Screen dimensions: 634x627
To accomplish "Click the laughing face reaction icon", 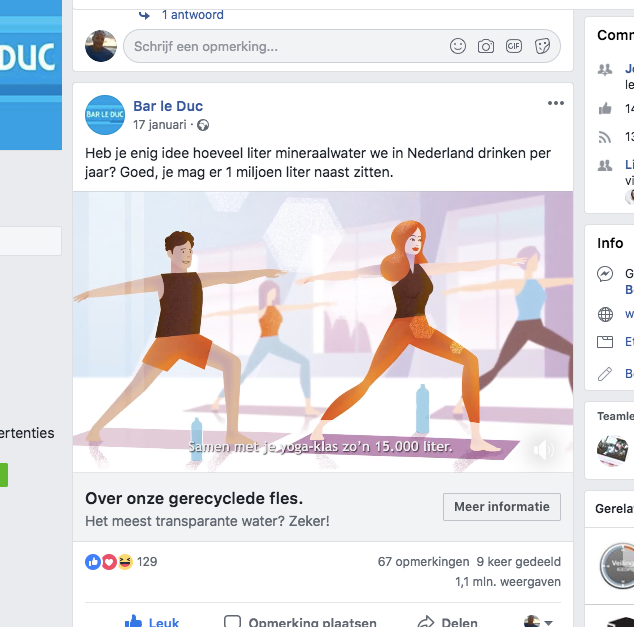I will point(125,562).
